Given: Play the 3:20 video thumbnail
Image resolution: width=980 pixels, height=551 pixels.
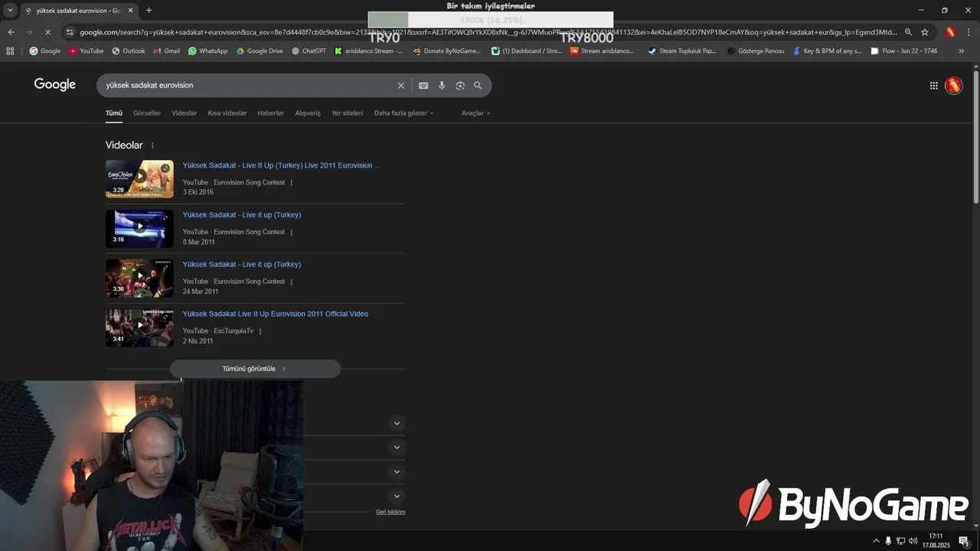Looking at the screenshot, I should point(139,179).
